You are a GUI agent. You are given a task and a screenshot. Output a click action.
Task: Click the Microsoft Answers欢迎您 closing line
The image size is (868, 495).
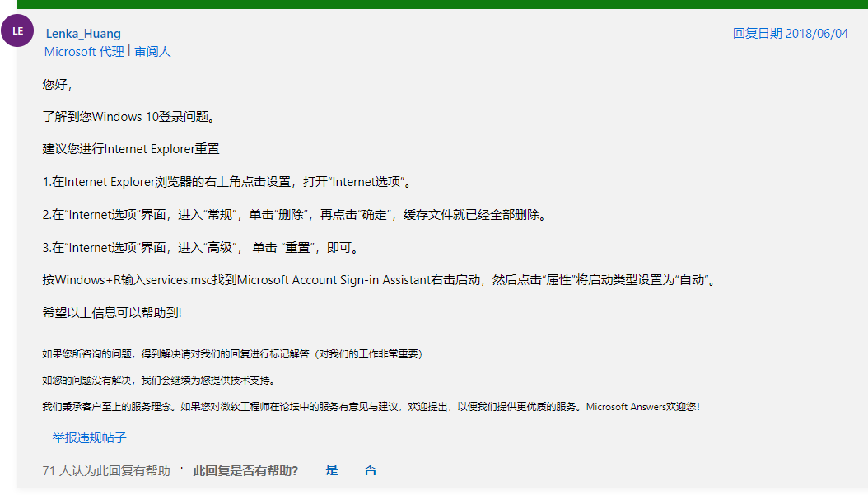(x=371, y=406)
